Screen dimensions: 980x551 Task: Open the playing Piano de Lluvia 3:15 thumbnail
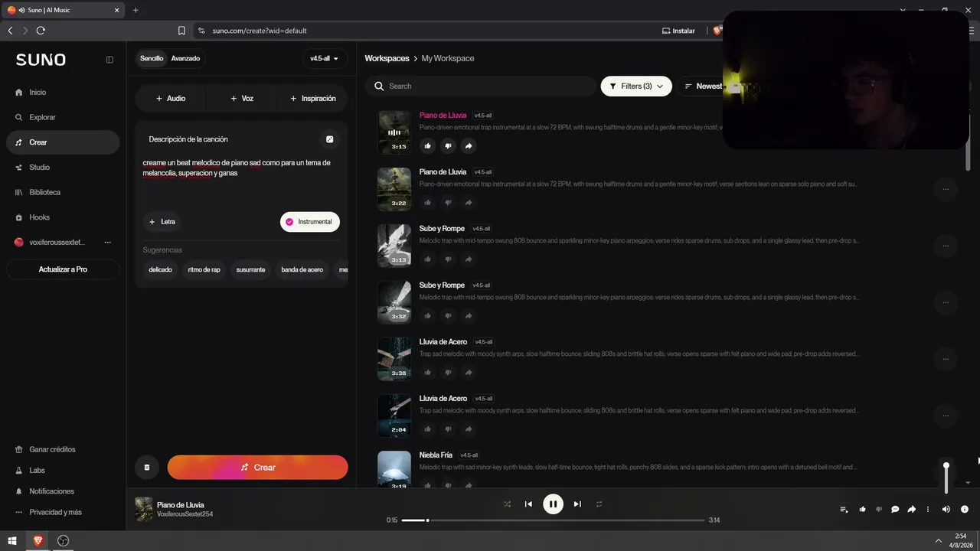[x=394, y=132]
